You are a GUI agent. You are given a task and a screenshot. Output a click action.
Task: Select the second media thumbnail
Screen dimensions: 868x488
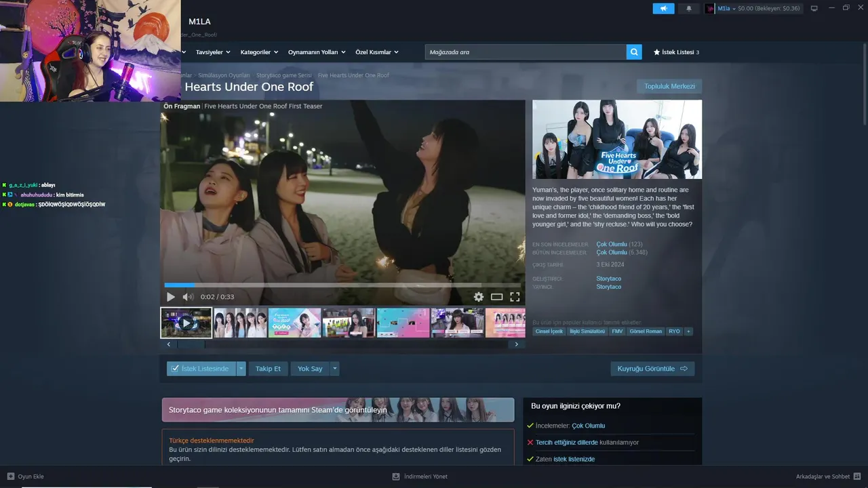tap(240, 323)
